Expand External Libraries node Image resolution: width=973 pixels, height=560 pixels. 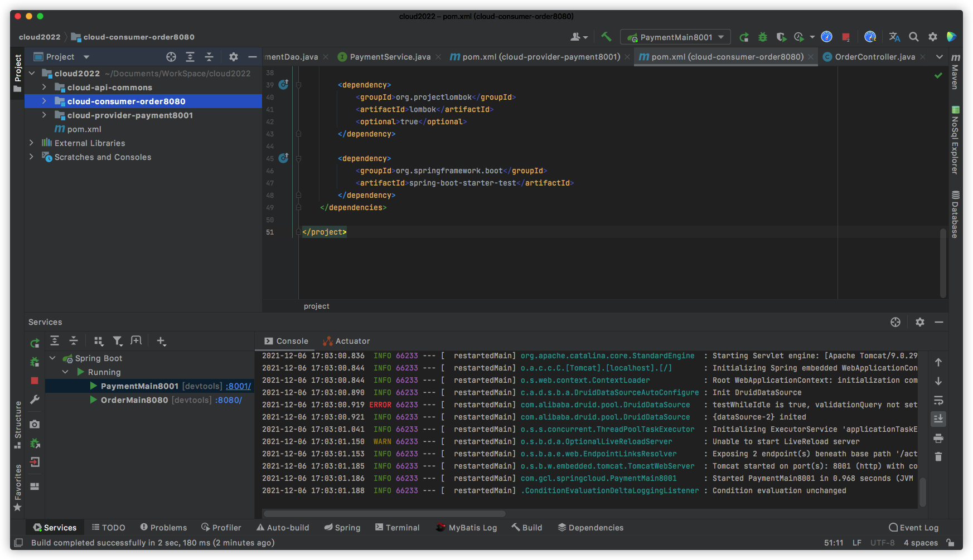[31, 143]
